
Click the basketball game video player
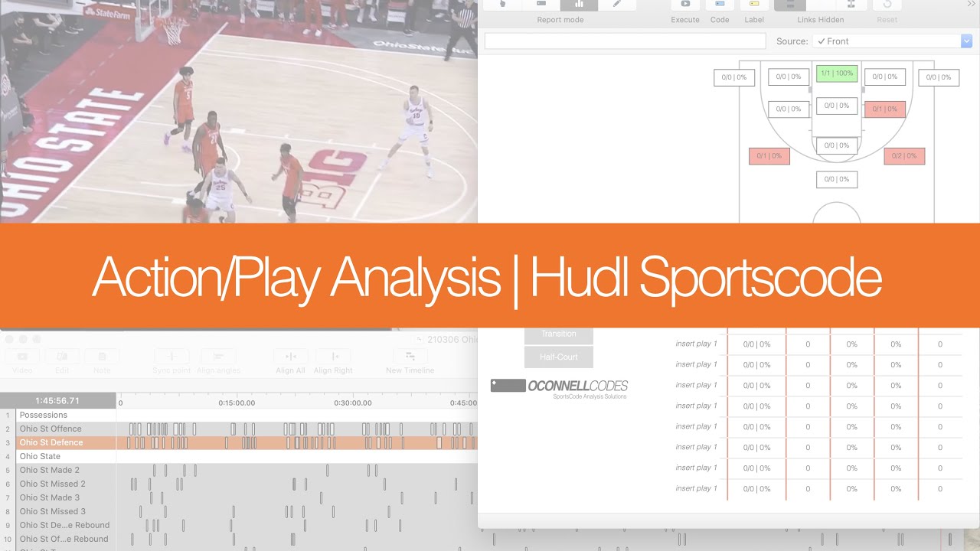(238, 112)
